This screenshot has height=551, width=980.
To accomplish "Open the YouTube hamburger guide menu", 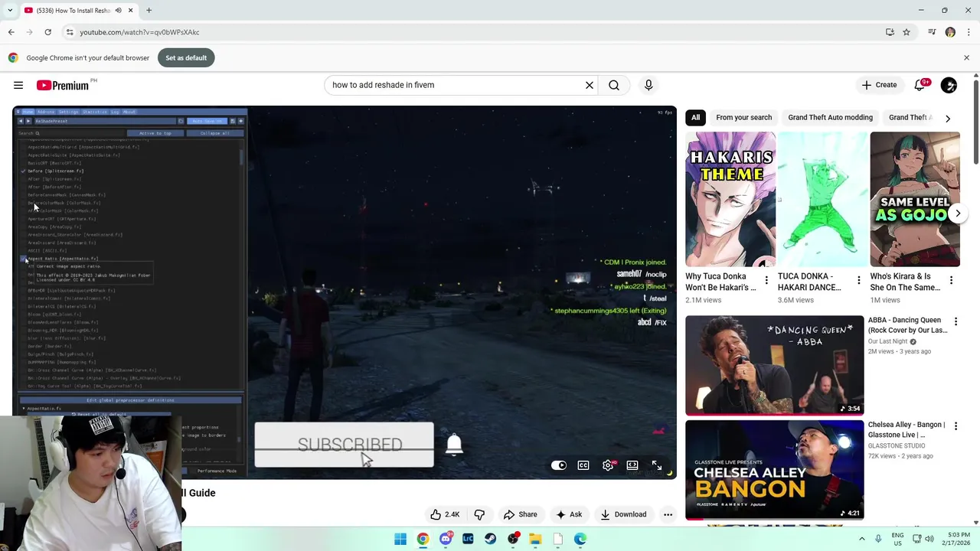I will tap(18, 85).
